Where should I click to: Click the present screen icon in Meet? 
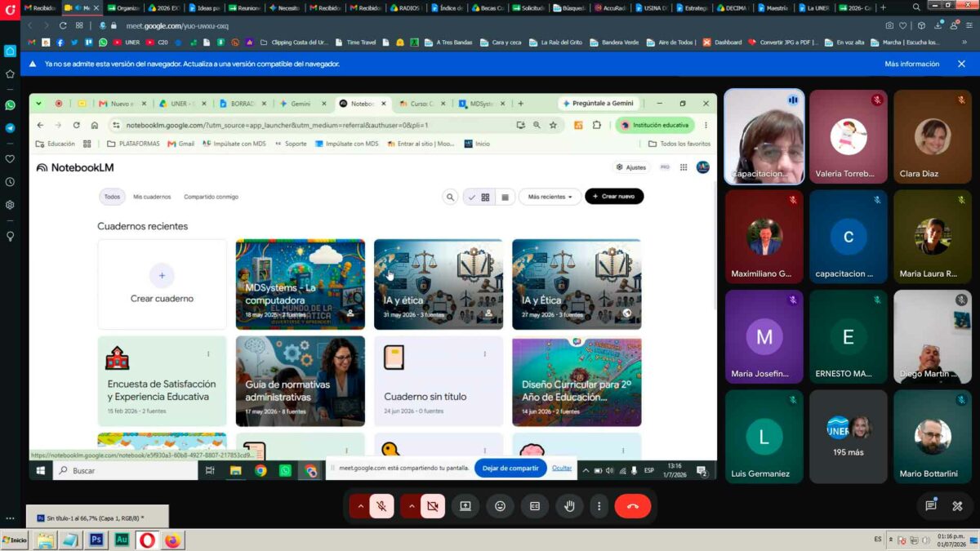coord(465,506)
